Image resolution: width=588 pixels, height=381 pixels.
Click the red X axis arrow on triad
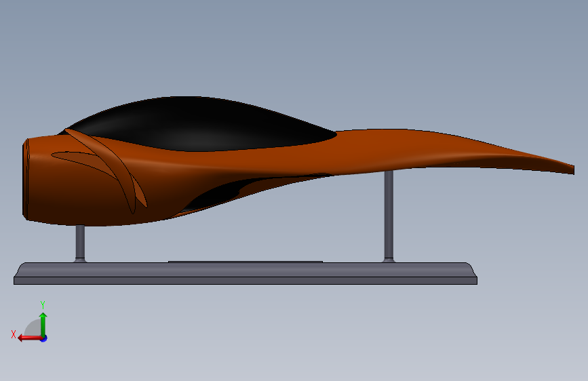[30, 338]
